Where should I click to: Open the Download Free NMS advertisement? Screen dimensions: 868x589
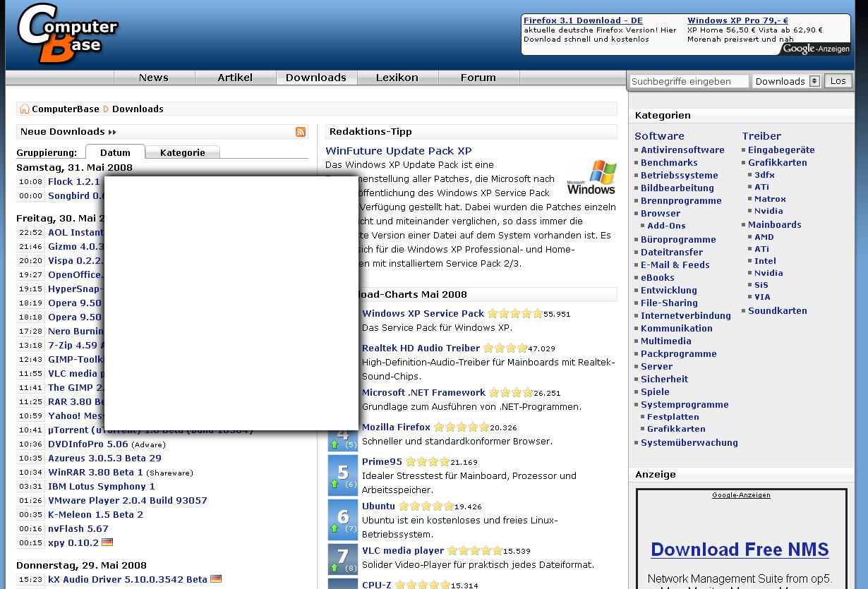740,549
